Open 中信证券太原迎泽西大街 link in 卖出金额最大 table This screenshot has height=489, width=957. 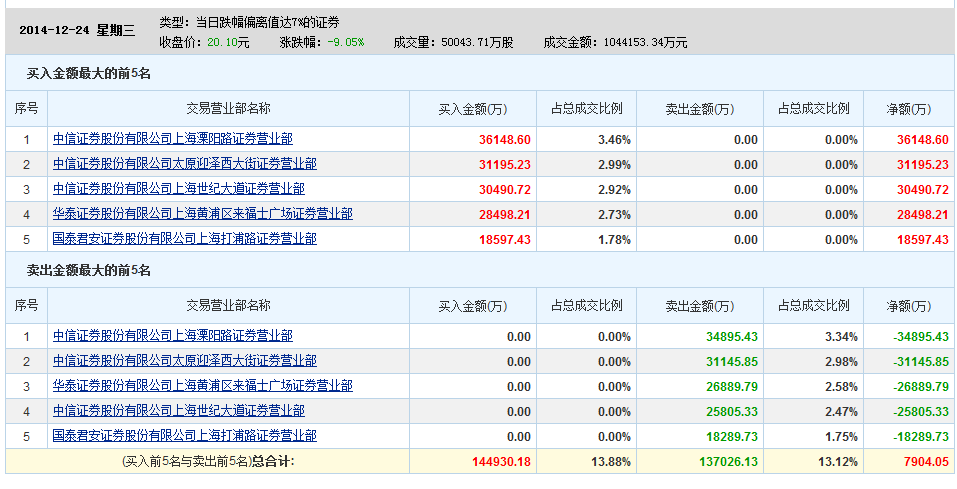click(185, 361)
